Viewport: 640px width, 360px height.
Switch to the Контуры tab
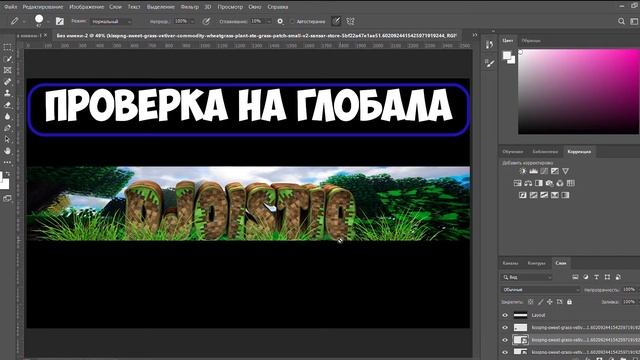pyautogui.click(x=536, y=263)
